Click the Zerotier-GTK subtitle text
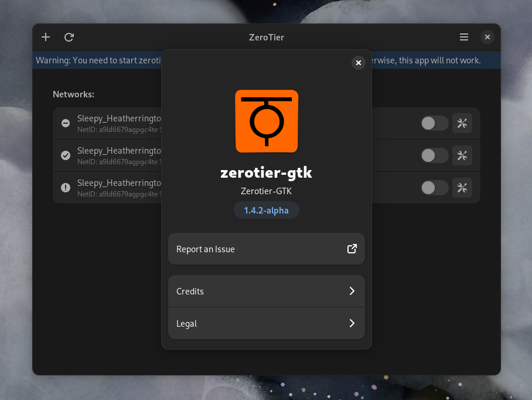Screen dimensions: 532x400 (267, 191)
